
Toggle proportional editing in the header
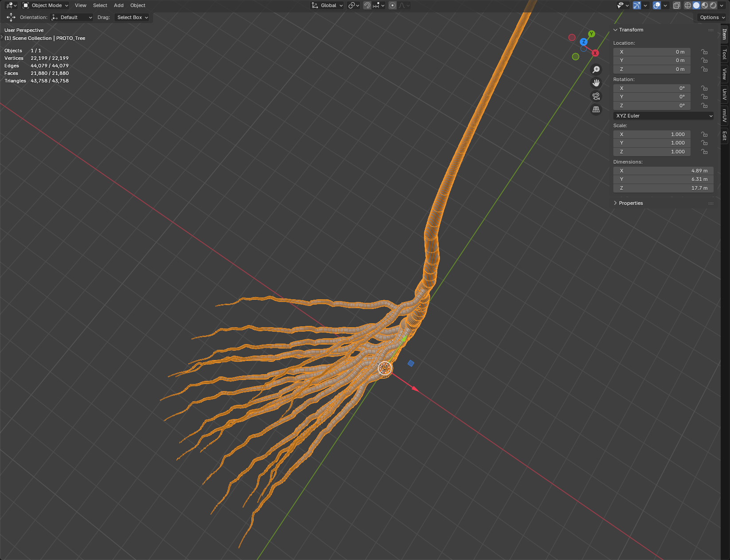pyautogui.click(x=392, y=5)
